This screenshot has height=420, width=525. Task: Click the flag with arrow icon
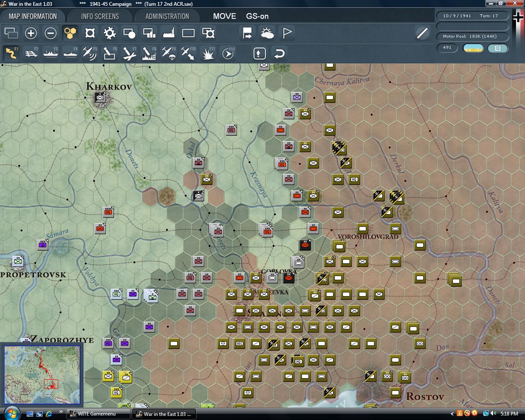[247, 33]
